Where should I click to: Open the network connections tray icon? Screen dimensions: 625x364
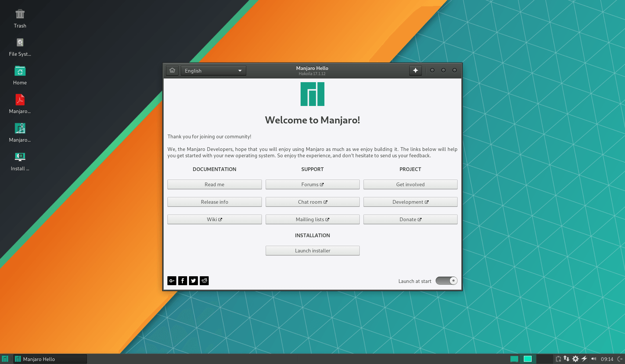pyautogui.click(x=567, y=359)
